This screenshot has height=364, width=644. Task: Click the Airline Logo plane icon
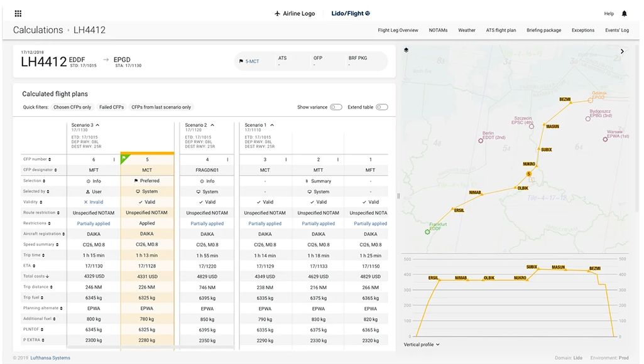[277, 14]
